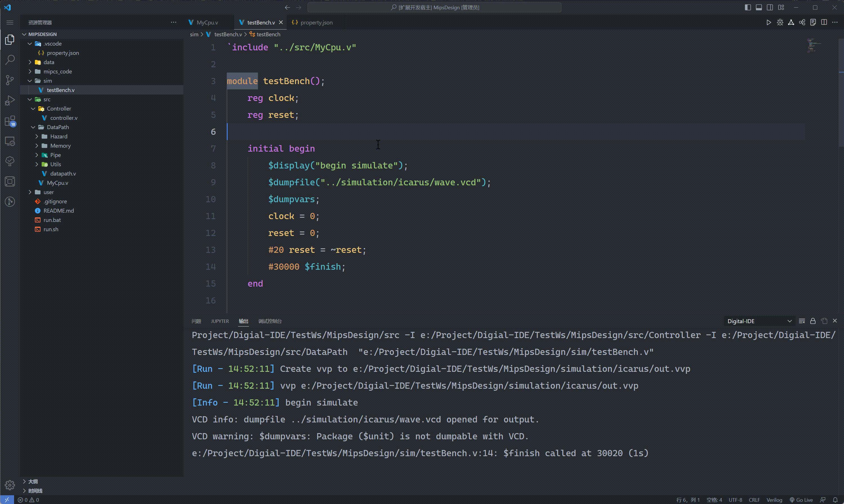Lock the output panel with the lock icon

coord(813,321)
